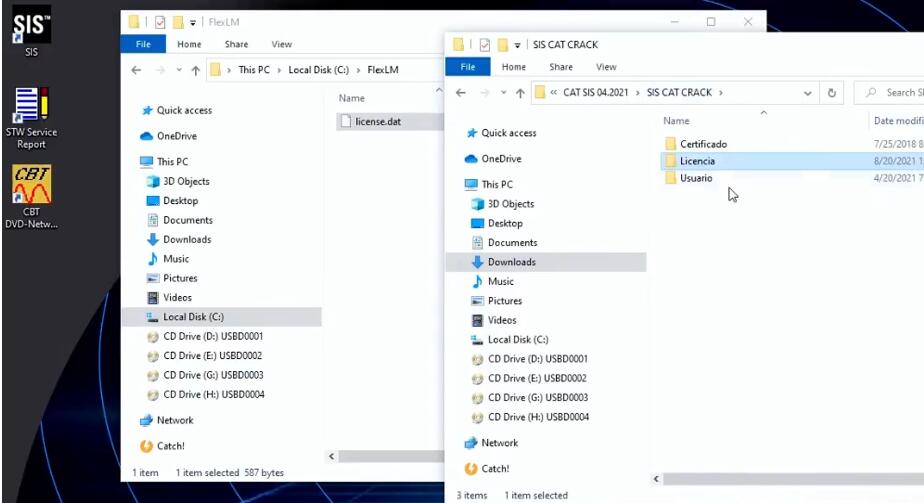This screenshot has width=924, height=503.
Task: Click Properties checkmark icon in SIS CAT CRACK title bar
Action: tap(484, 45)
